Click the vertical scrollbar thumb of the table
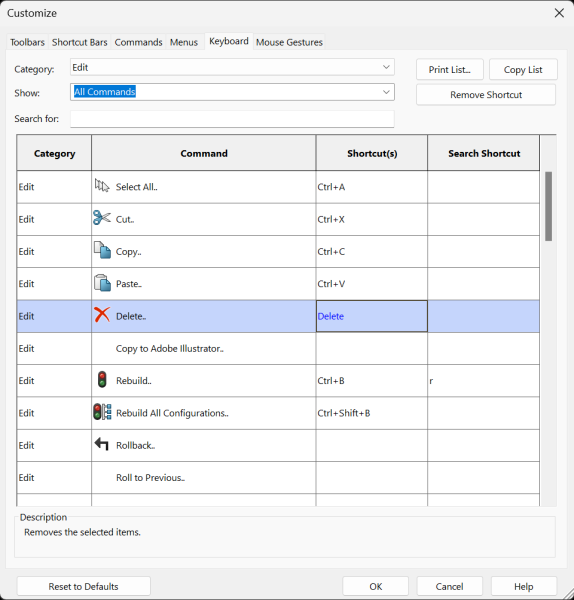 coord(548,206)
